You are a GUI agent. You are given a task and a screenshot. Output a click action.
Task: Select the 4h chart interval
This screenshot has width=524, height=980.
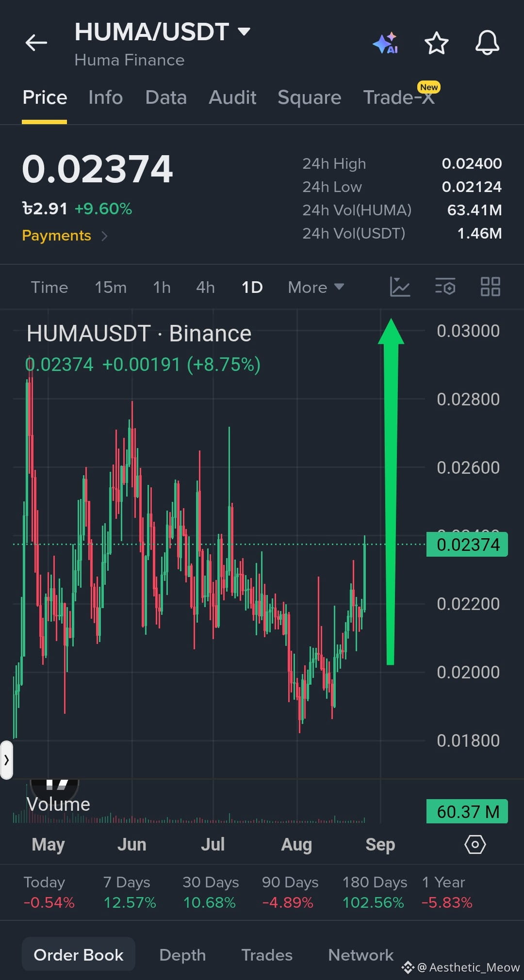coord(205,287)
